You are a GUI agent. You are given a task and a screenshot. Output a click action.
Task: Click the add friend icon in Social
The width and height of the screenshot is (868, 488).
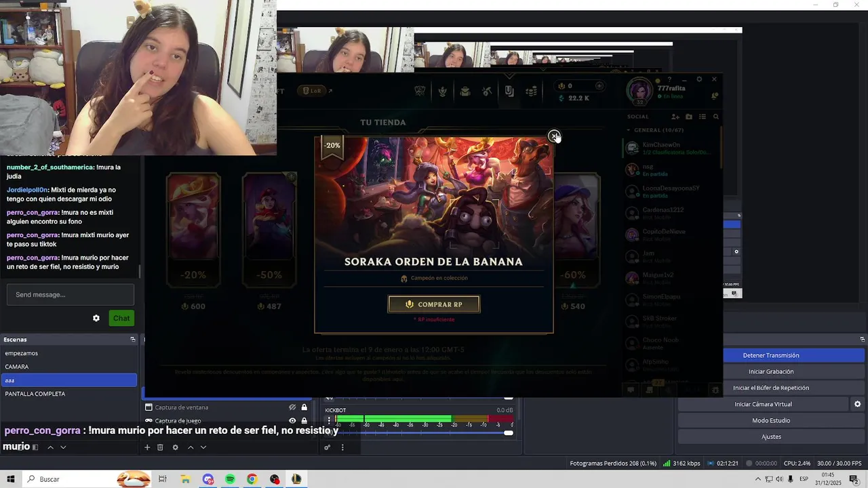[x=675, y=117]
